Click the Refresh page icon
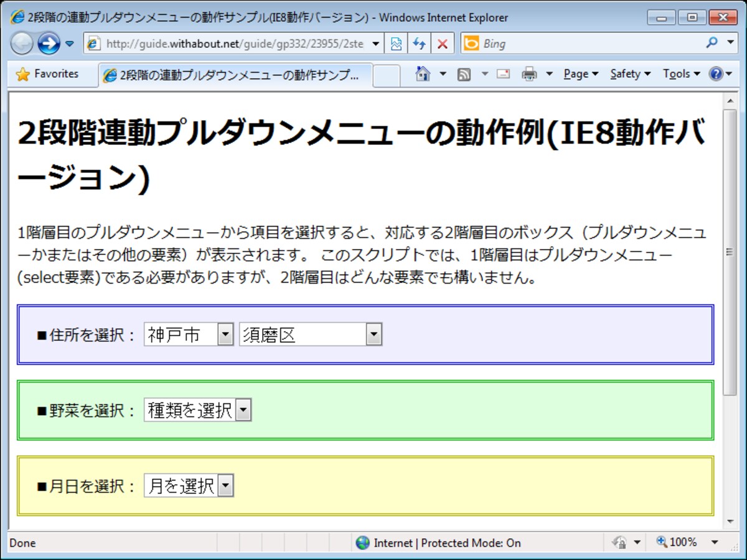 point(419,44)
